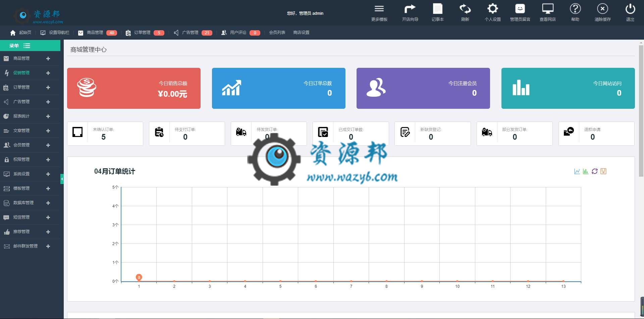Select 模板管理 in sidebar
This screenshot has width=644, height=319.
coord(21,188)
